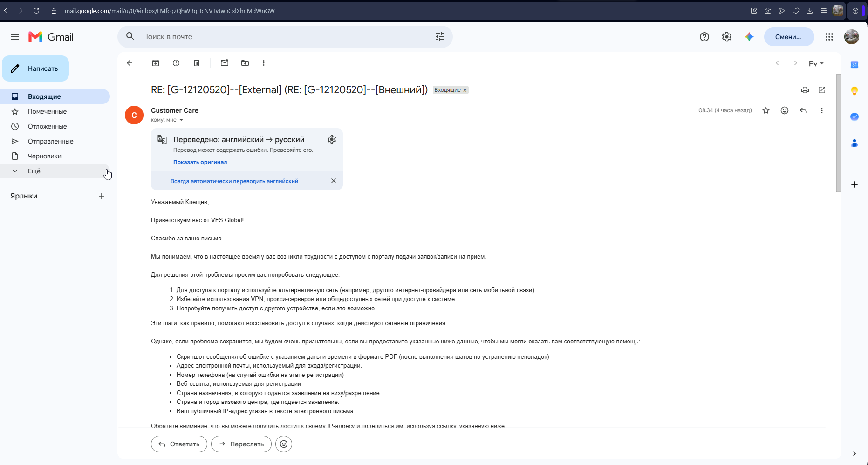868x465 pixels.
Task: Remove the Входящие label from email
Action: [x=465, y=90]
